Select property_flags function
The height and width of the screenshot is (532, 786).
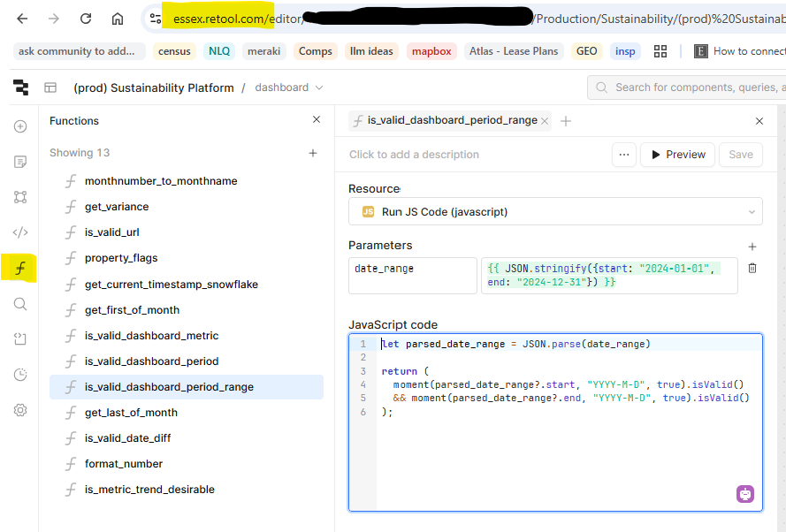point(186,258)
